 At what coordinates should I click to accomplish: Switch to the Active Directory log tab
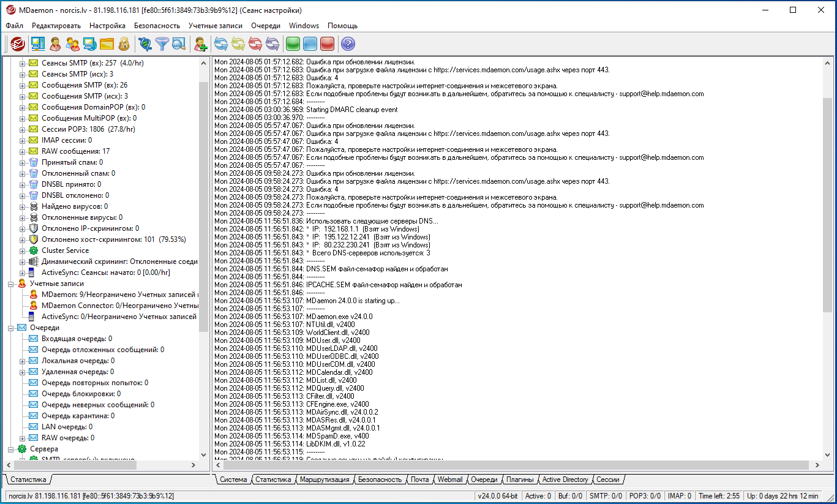[x=565, y=480]
